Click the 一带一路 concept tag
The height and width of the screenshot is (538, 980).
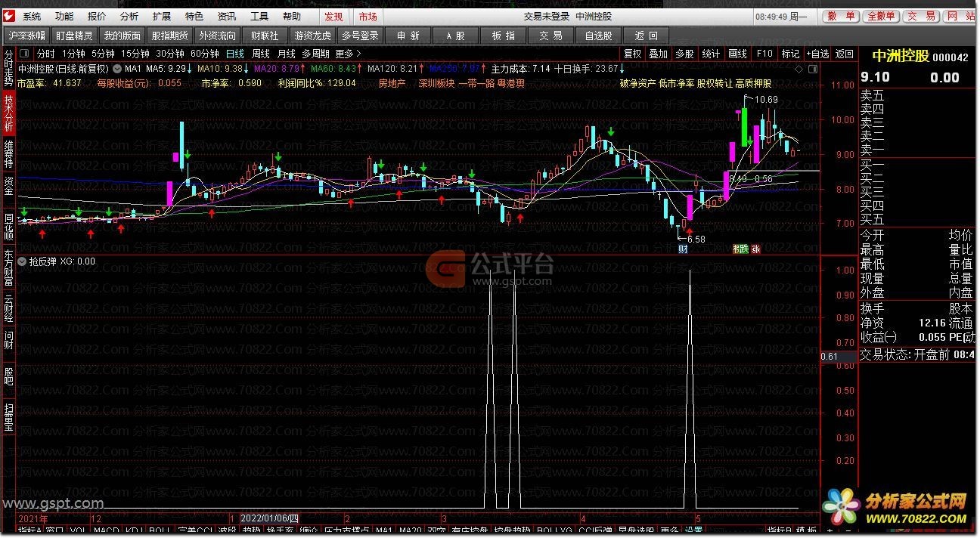tap(477, 84)
